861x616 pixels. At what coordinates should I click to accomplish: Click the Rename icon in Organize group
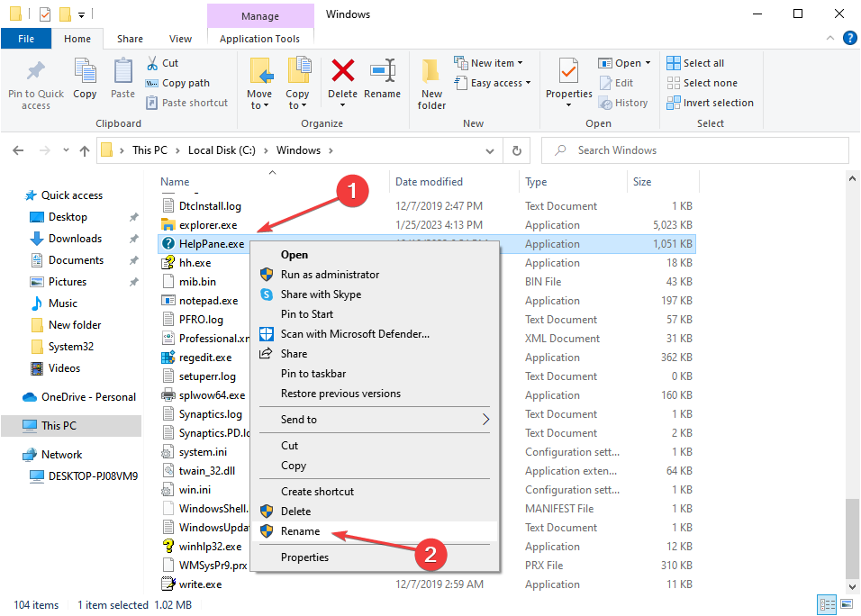(382, 71)
